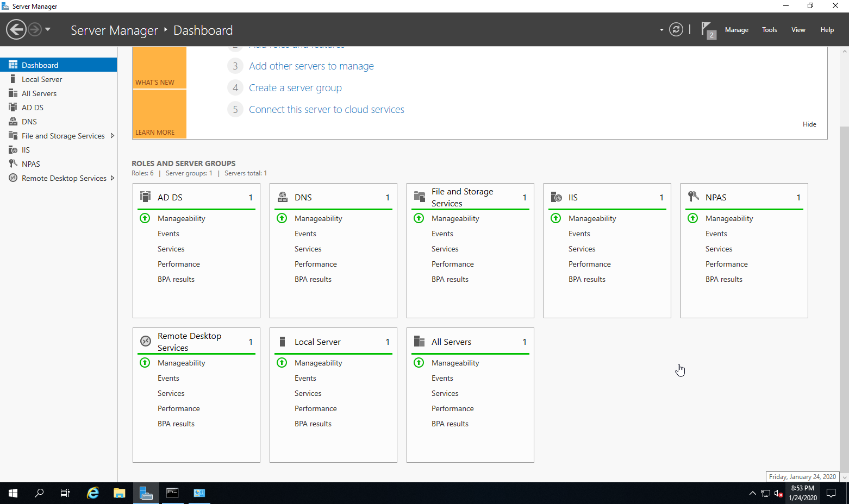Open the View menu

(x=798, y=30)
